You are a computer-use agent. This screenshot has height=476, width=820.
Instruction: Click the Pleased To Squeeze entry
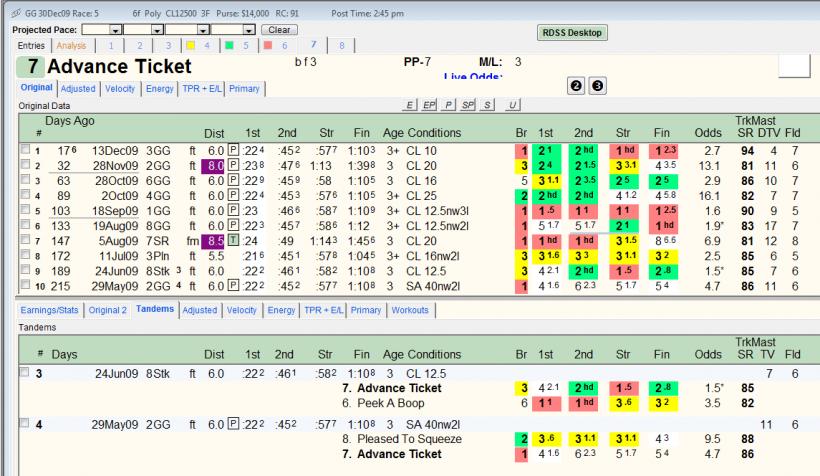(x=402, y=438)
